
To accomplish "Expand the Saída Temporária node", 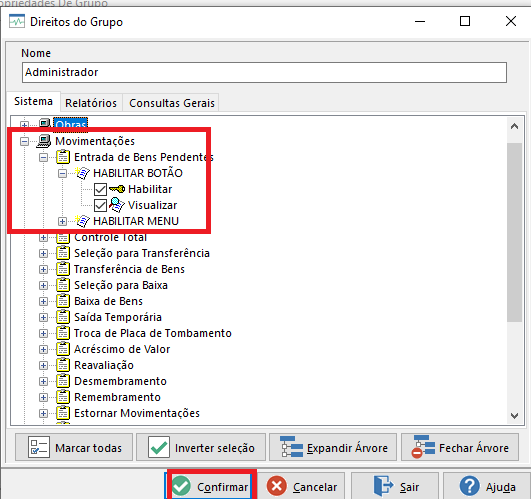I will point(43,317).
